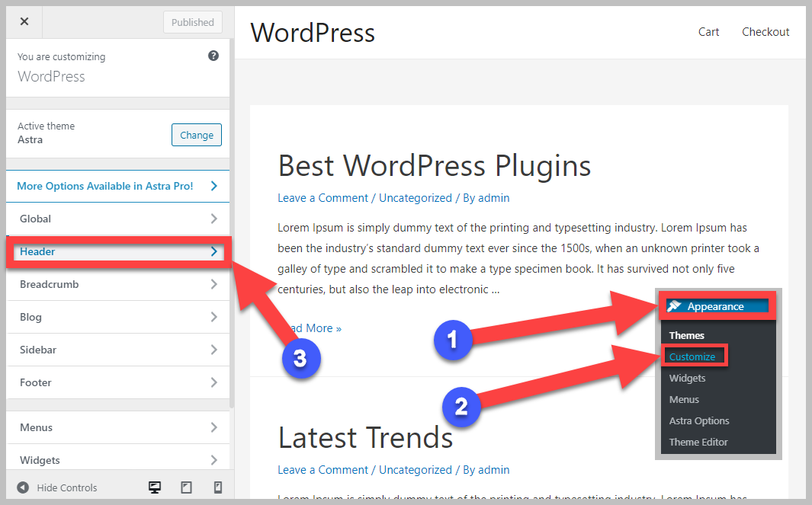Select Menus in the Appearance submenu
This screenshot has width=812, height=505.
(x=684, y=399)
